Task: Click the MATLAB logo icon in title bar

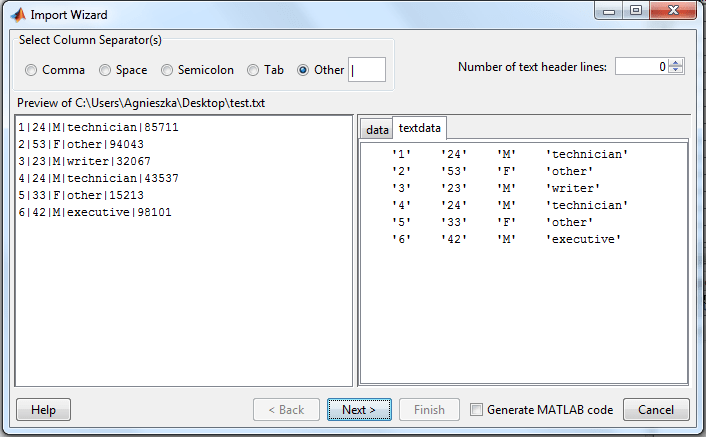Action: pyautogui.click(x=18, y=15)
